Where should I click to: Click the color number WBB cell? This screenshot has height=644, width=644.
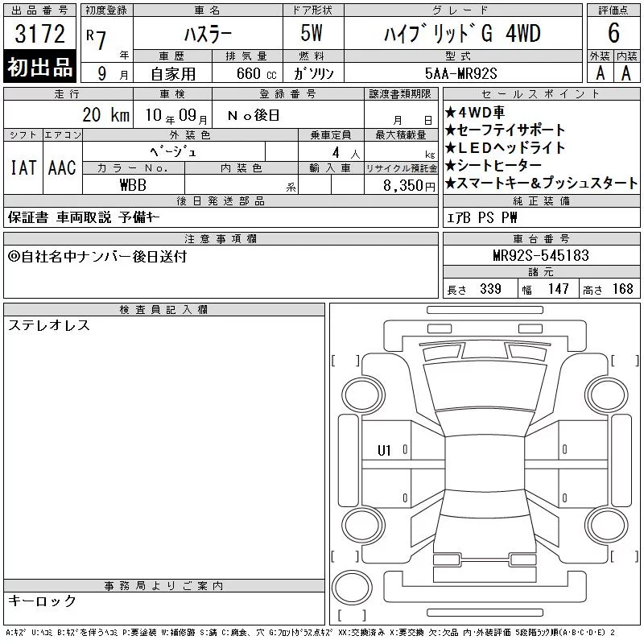point(133,185)
